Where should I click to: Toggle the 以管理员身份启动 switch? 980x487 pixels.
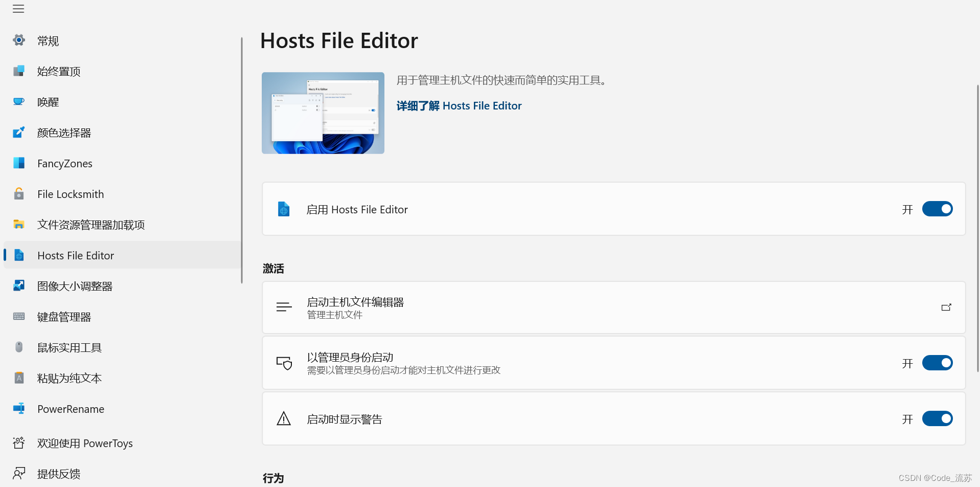[x=937, y=363]
